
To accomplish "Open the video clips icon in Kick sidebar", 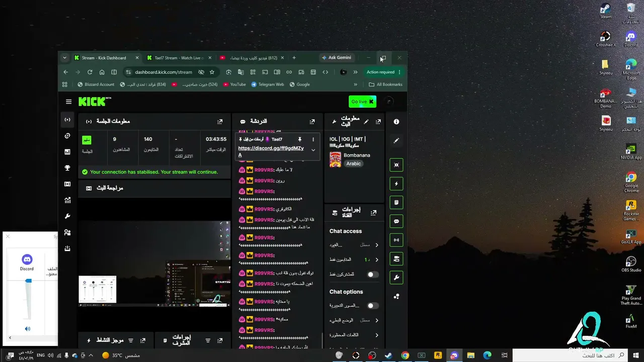I will click(x=67, y=184).
